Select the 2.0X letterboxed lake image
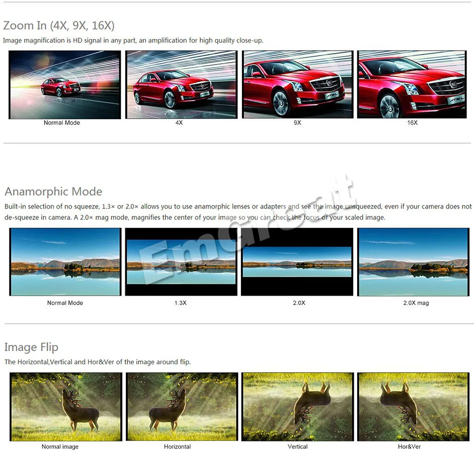The height and width of the screenshot is (461, 476). coord(297,262)
